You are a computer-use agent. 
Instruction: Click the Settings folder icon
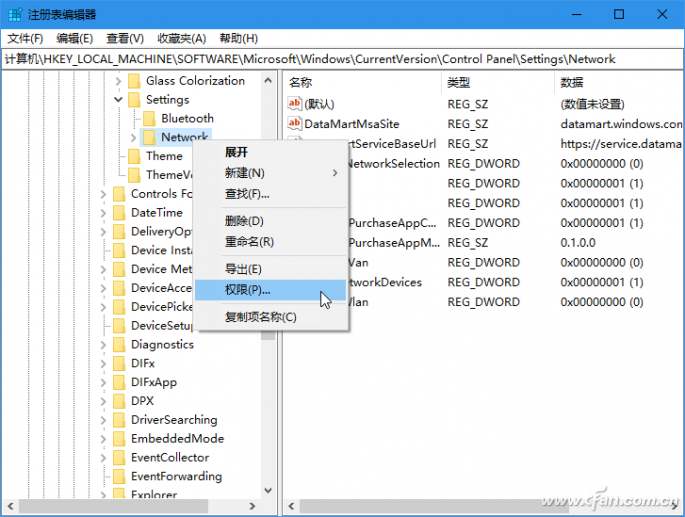(134, 100)
